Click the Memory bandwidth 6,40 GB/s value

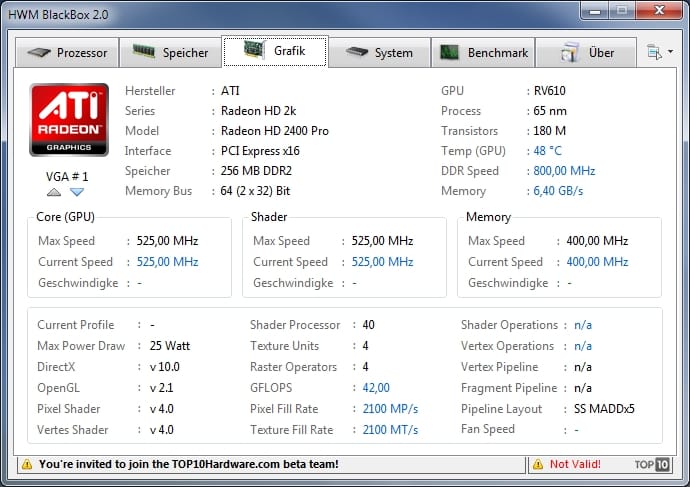click(x=558, y=191)
